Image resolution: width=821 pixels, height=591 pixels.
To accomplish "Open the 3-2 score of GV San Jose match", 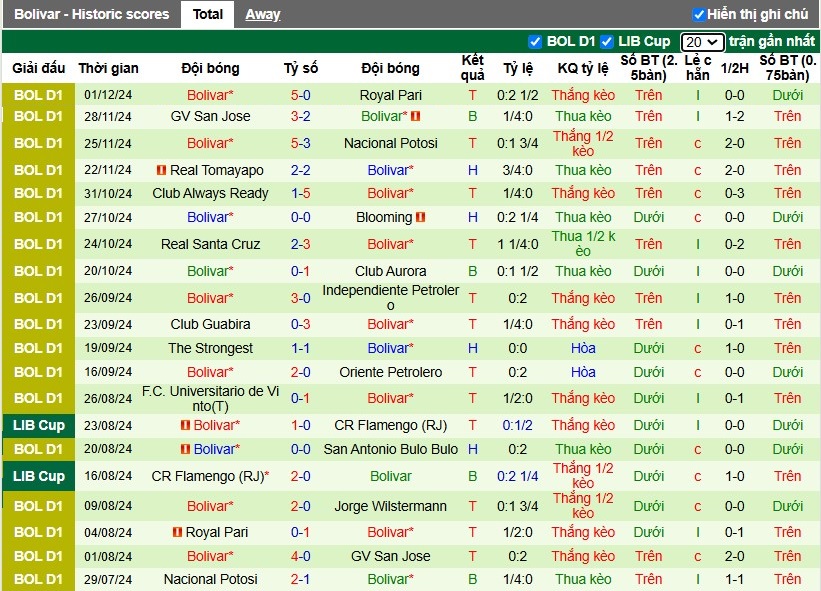I will [301, 116].
